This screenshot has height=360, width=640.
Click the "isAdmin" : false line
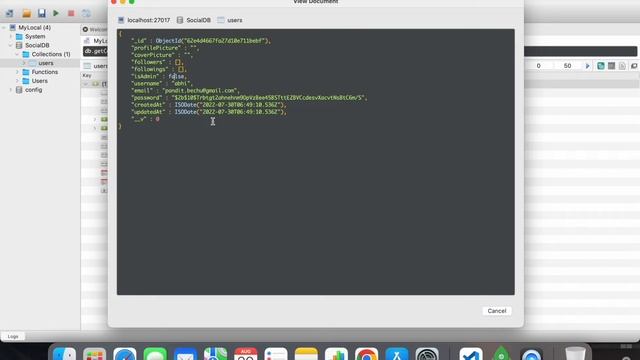coord(158,76)
